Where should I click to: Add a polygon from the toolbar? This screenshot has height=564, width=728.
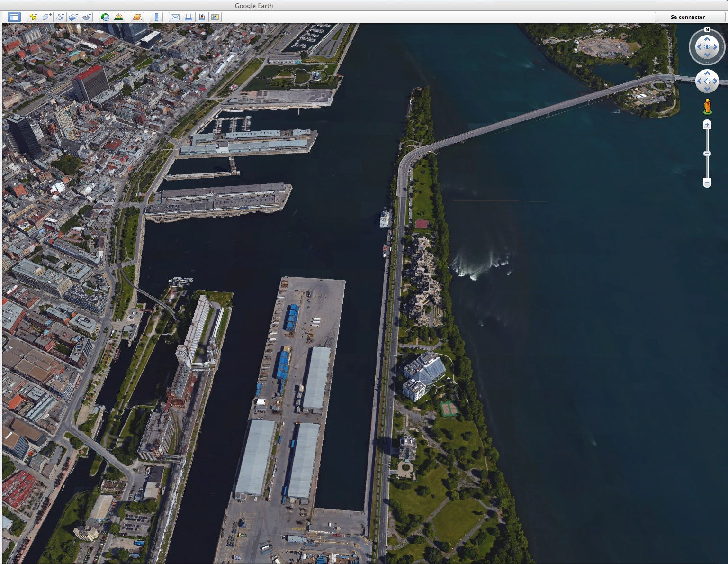click(x=46, y=17)
